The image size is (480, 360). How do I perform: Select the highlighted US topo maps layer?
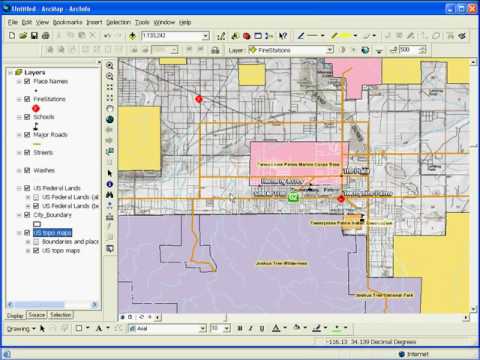point(52,233)
